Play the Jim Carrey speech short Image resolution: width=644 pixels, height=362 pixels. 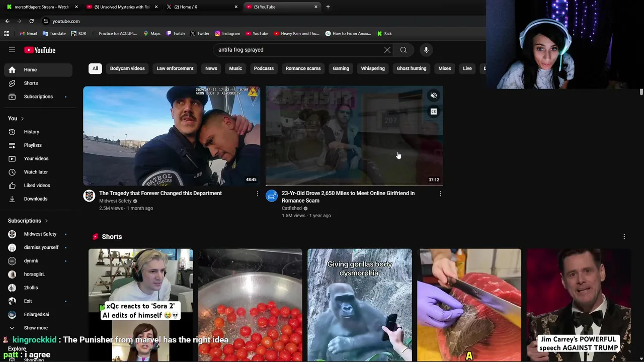(x=579, y=305)
